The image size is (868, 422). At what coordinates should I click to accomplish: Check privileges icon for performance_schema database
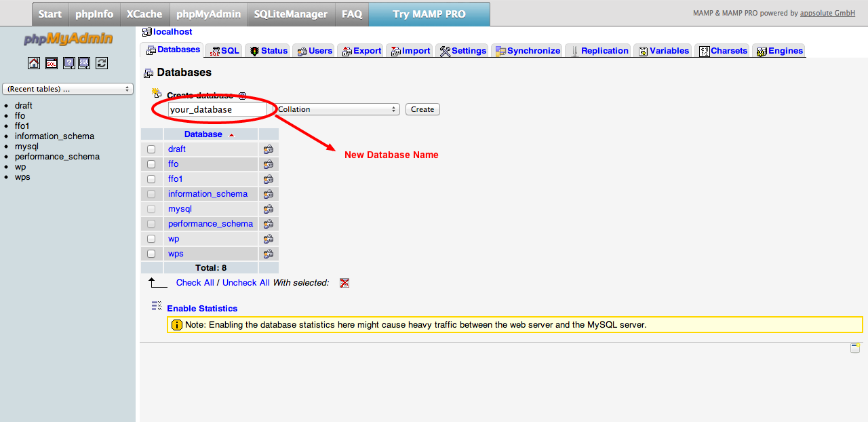pos(269,224)
